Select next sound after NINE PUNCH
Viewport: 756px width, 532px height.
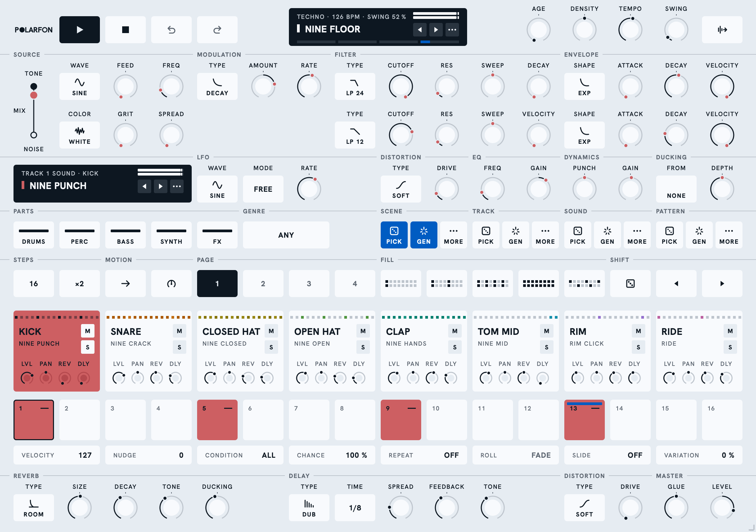pos(161,186)
